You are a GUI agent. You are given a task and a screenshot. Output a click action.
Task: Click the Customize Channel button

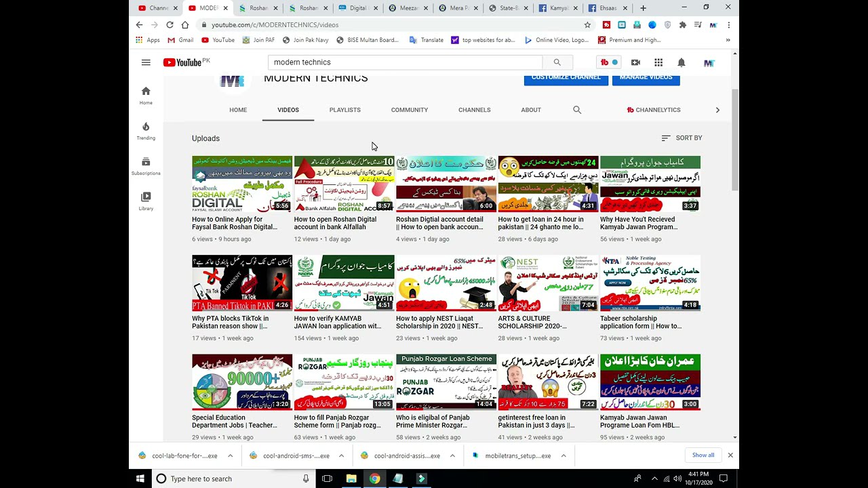coord(566,77)
